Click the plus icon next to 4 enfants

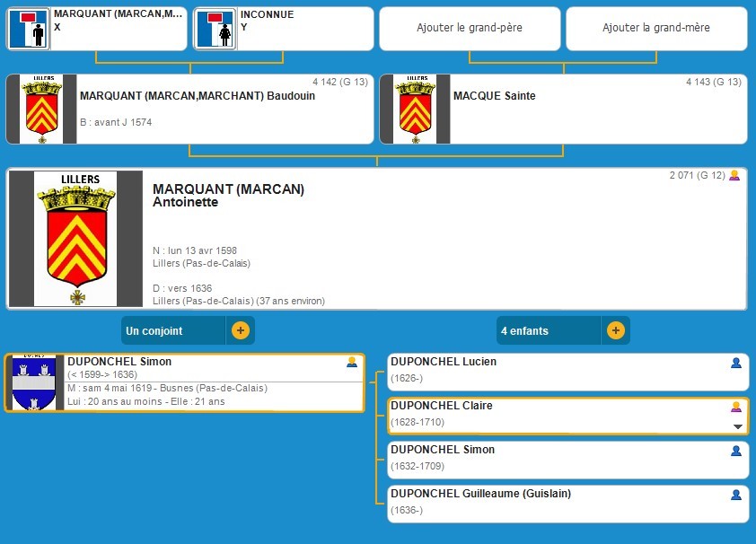pyautogui.click(x=615, y=330)
